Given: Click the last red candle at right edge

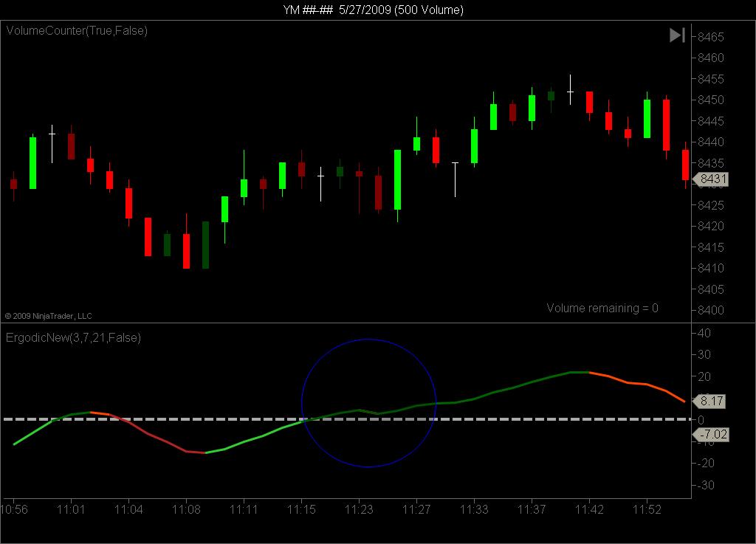Looking at the screenshot, I should (x=686, y=165).
